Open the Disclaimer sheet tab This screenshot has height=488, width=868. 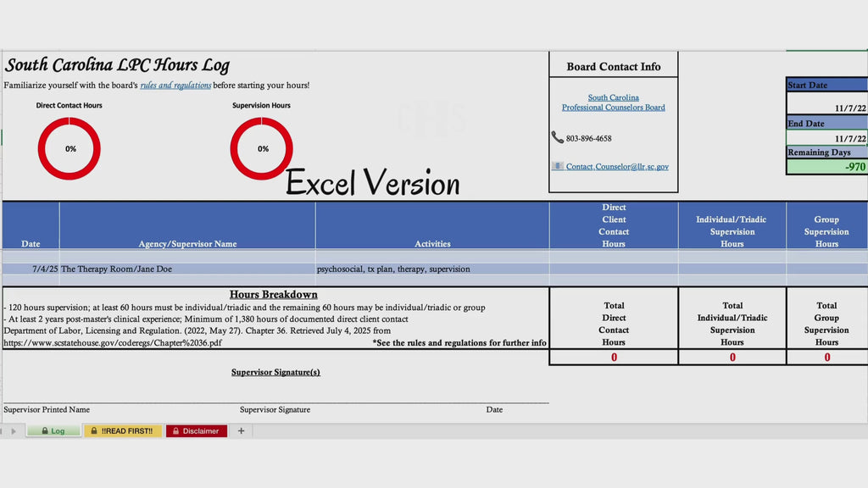[x=196, y=431]
